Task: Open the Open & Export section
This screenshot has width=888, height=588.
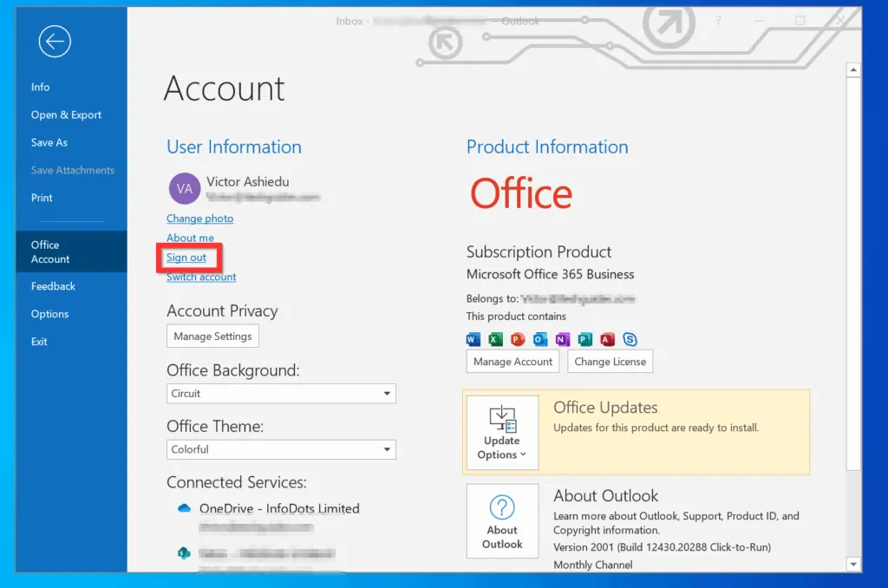Action: pos(66,114)
